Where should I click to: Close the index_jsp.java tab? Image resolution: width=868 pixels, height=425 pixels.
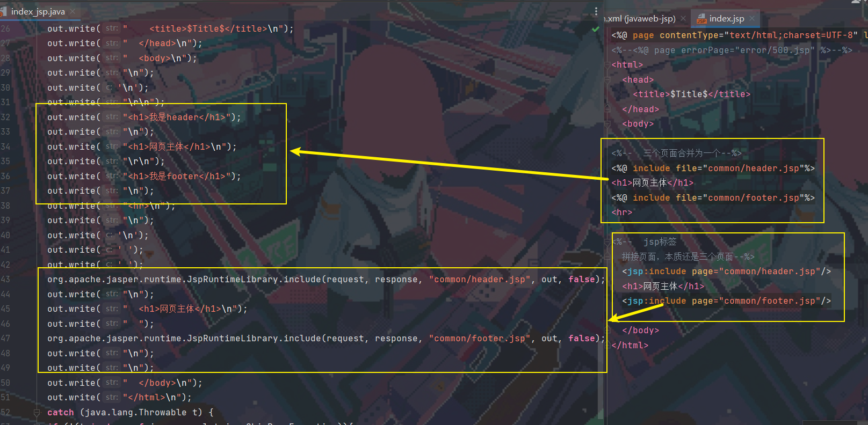point(73,11)
